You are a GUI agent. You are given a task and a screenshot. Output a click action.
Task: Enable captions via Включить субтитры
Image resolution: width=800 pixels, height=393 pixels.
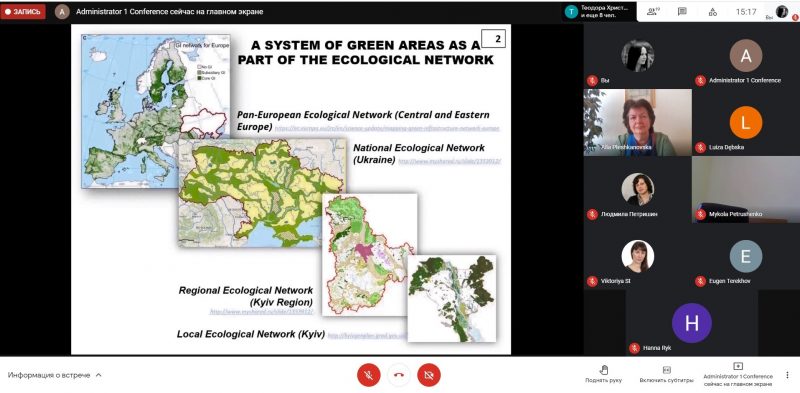click(666, 375)
